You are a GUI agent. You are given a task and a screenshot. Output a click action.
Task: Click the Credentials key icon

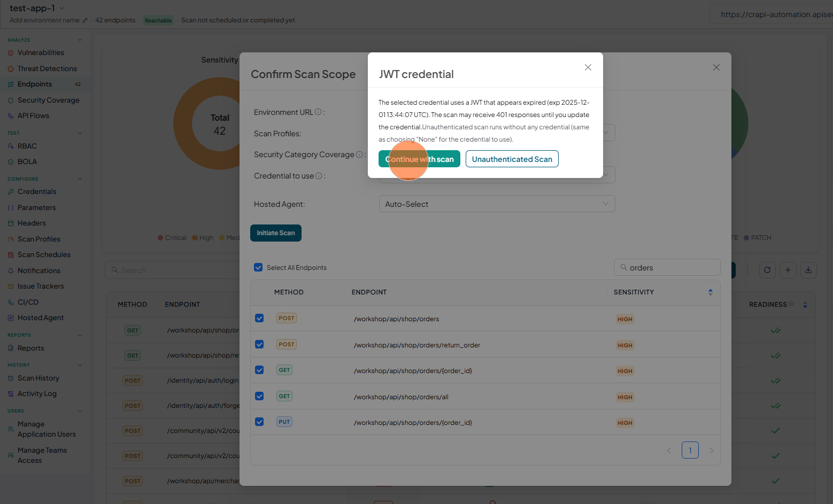coord(11,192)
